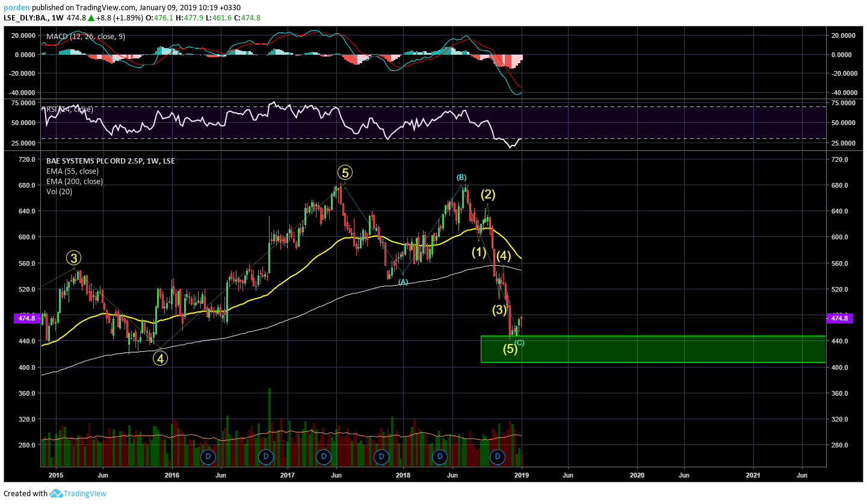Select the dividend D marker nearest October 2017
The width and height of the screenshot is (867, 504).
click(x=381, y=457)
